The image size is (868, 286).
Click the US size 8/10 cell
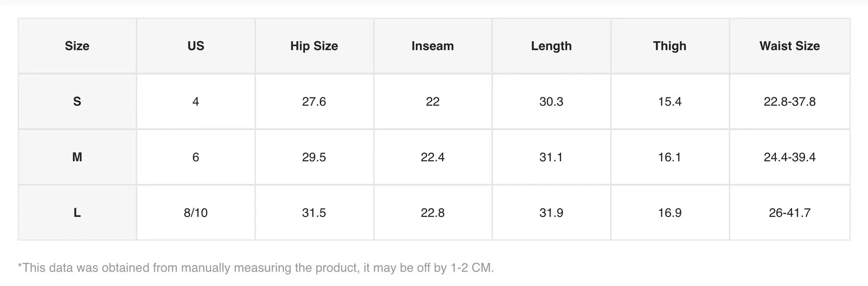(x=196, y=213)
